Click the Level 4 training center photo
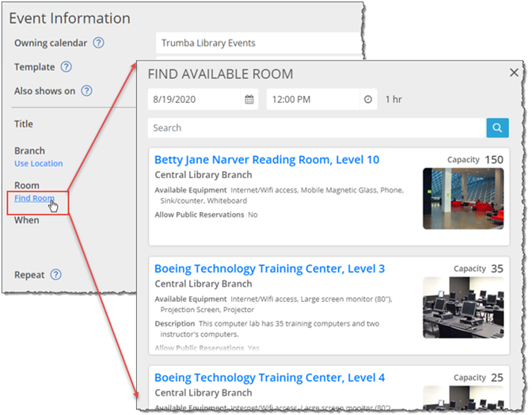532x415 pixels. tap(463, 397)
